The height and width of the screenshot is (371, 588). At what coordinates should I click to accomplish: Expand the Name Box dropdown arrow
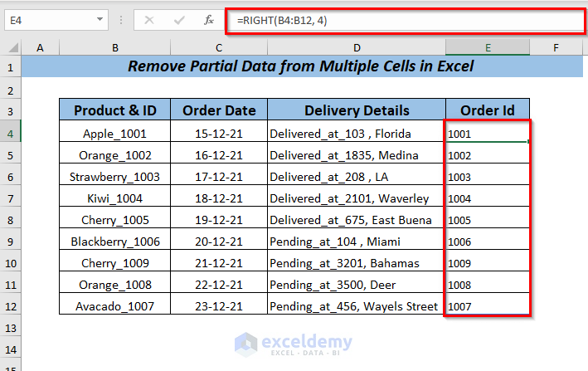[x=100, y=20]
